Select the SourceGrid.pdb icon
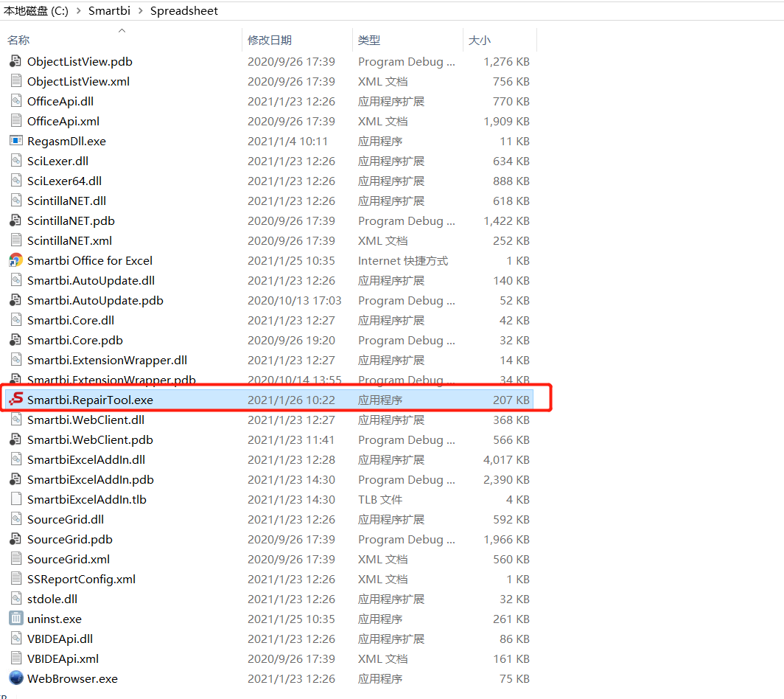This screenshot has width=784, height=699. tap(16, 540)
